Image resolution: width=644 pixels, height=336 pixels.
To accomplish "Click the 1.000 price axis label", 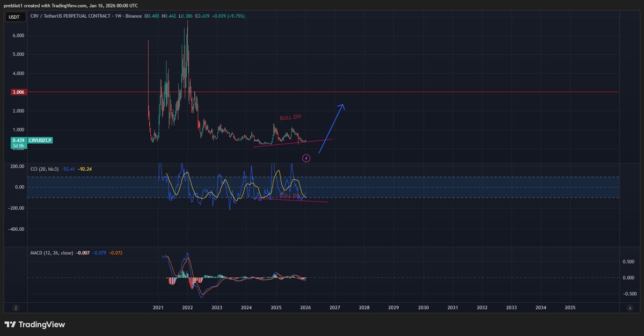I will coord(18,130).
